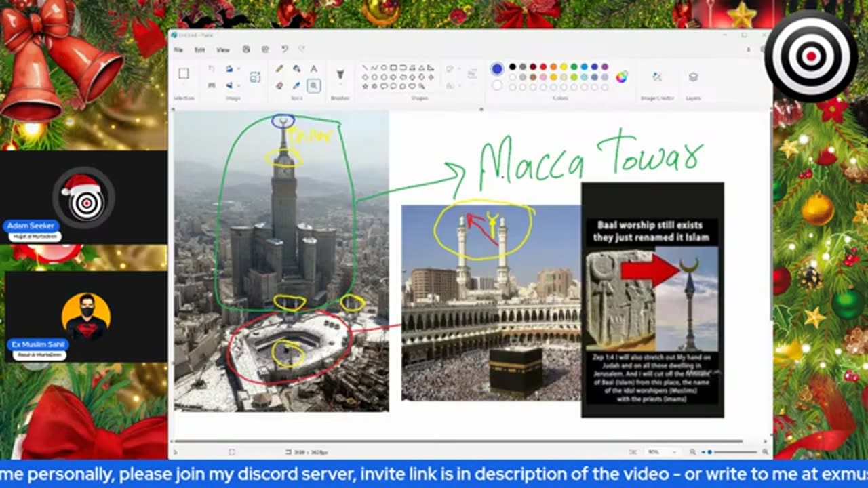Open the File menu in Paint
The width and height of the screenshot is (868, 488).
coord(178,49)
